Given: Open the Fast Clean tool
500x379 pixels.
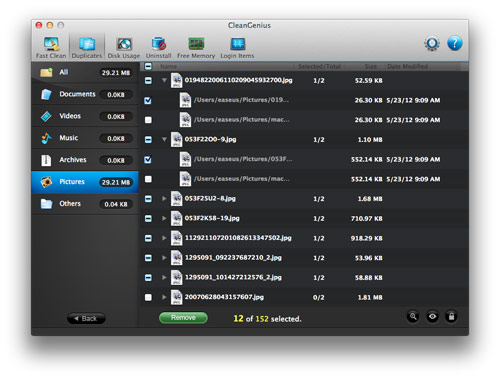Looking at the screenshot, I should click(x=51, y=47).
